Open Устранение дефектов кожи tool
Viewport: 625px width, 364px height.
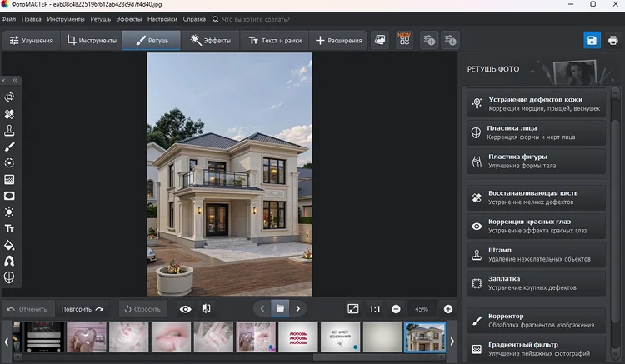coord(536,104)
